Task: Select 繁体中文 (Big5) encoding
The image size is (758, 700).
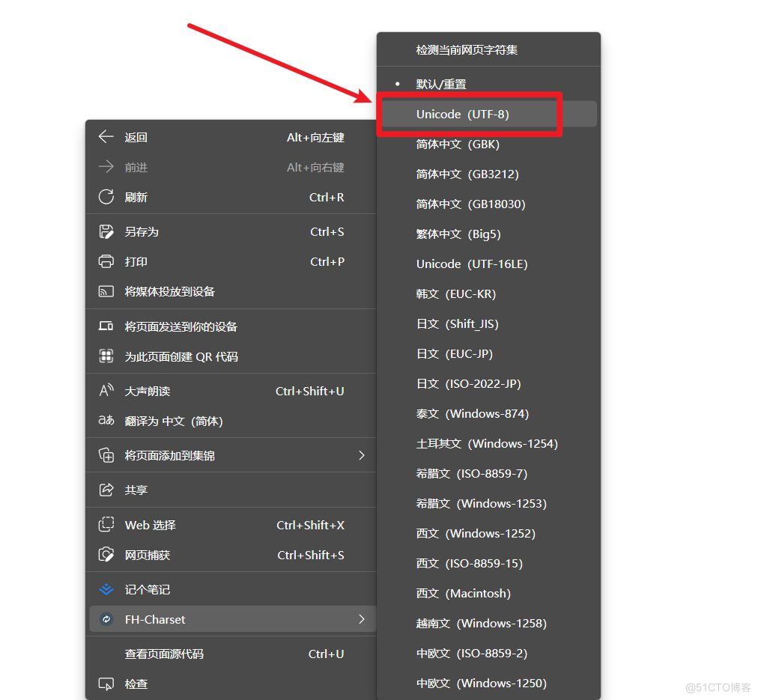Action: 458,234
